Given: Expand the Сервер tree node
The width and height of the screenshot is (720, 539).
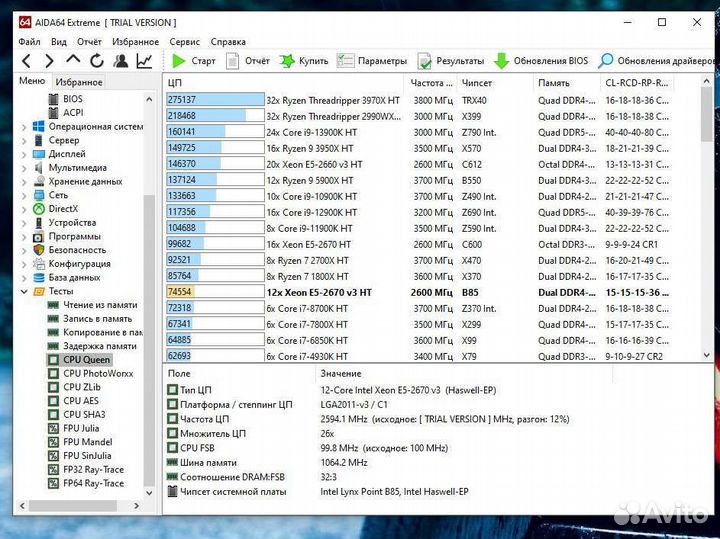Looking at the screenshot, I should coord(24,141).
